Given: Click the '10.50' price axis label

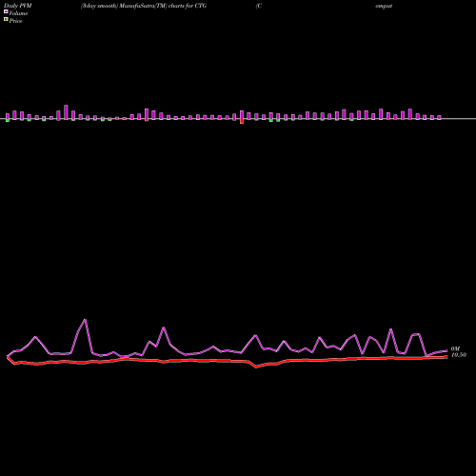Looking at the screenshot, I should coord(459,355).
